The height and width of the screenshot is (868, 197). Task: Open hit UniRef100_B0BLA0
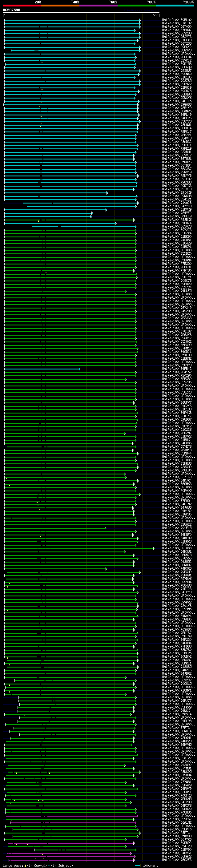point(177,20)
